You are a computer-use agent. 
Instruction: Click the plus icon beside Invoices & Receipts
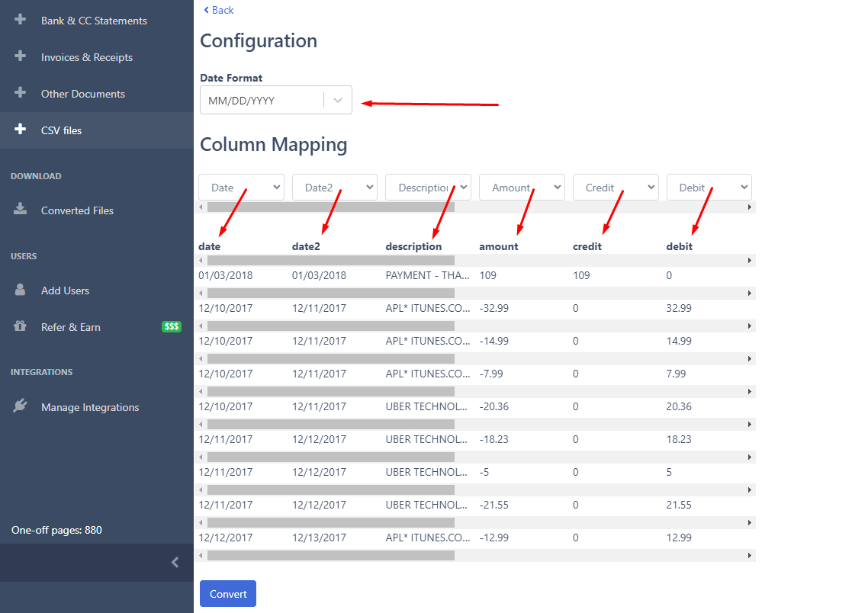[19, 56]
